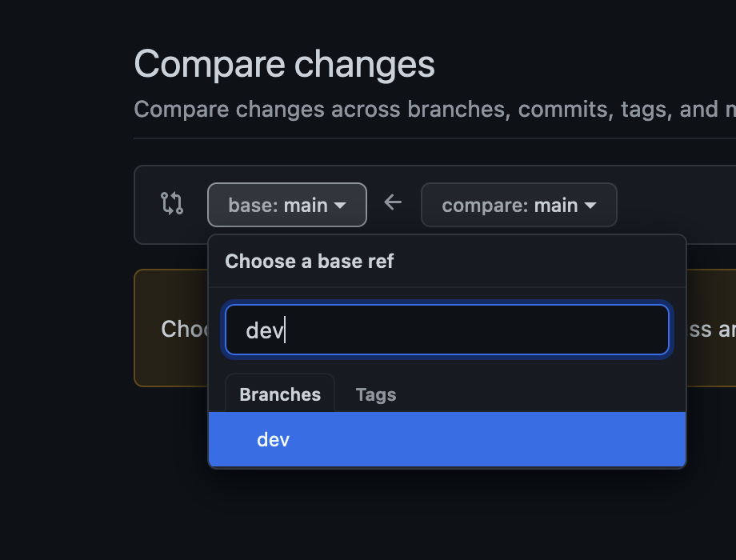The height and width of the screenshot is (560, 736).
Task: Click the caret on the compare dropdown
Action: (592, 205)
